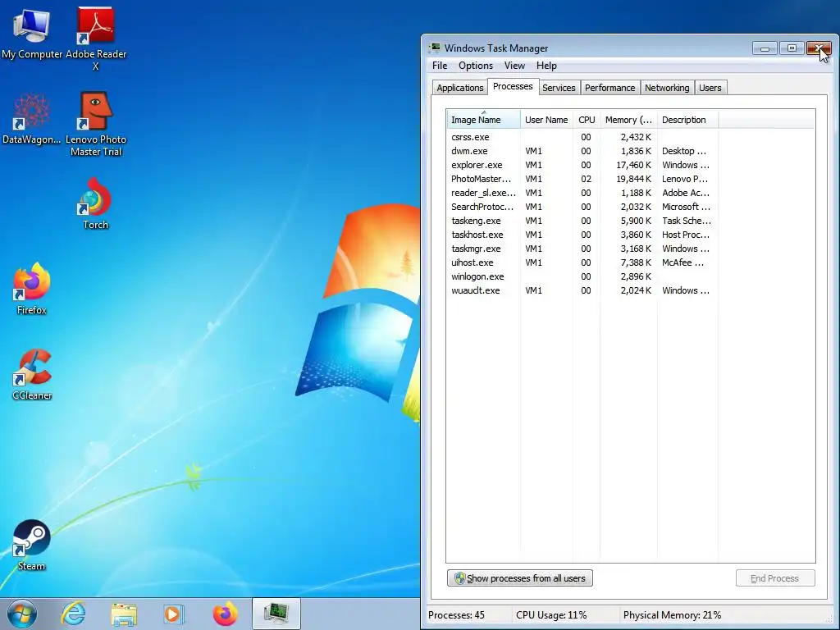This screenshot has height=630, width=840.
Task: Open Windows Media Player taskbar icon
Action: (x=174, y=614)
